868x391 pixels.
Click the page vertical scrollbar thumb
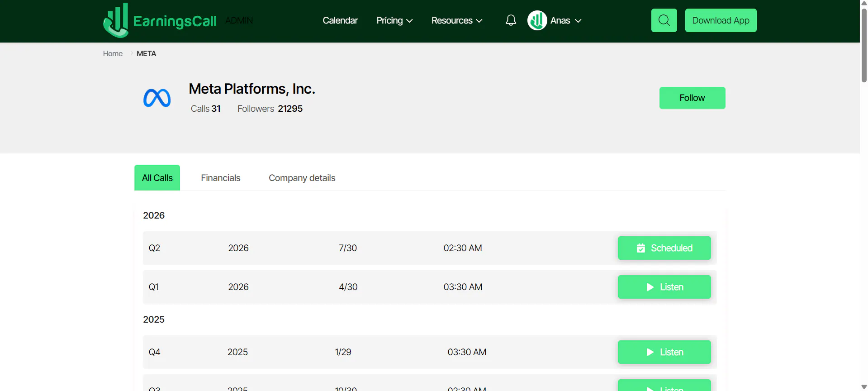864,45
